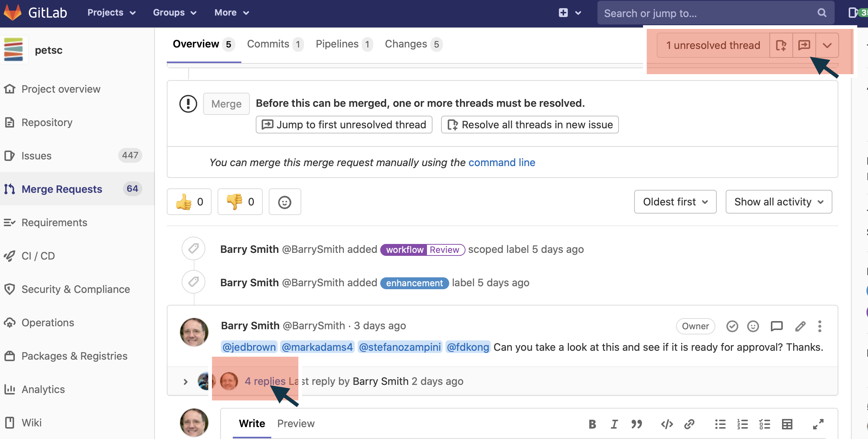Open the petsc project name link

tap(49, 50)
